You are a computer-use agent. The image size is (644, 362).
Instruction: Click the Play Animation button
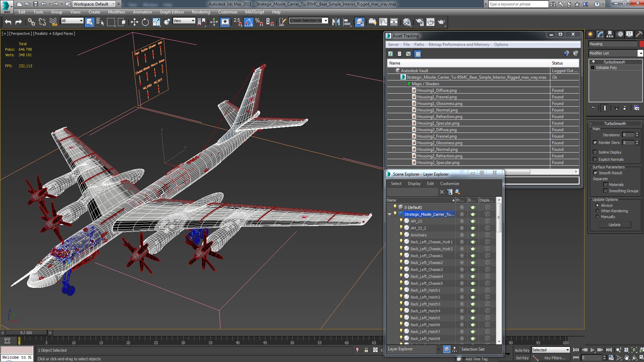[x=592, y=350]
